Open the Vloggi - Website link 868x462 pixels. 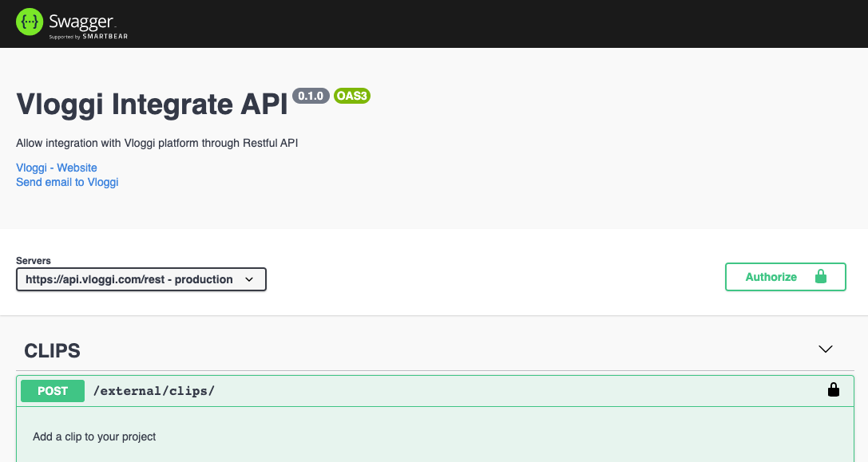click(57, 168)
